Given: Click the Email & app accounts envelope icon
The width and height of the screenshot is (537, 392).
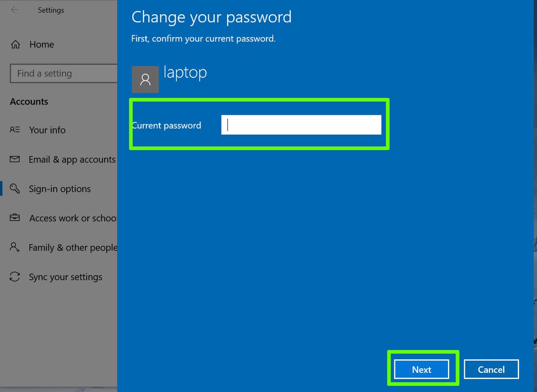Looking at the screenshot, I should (x=15, y=159).
